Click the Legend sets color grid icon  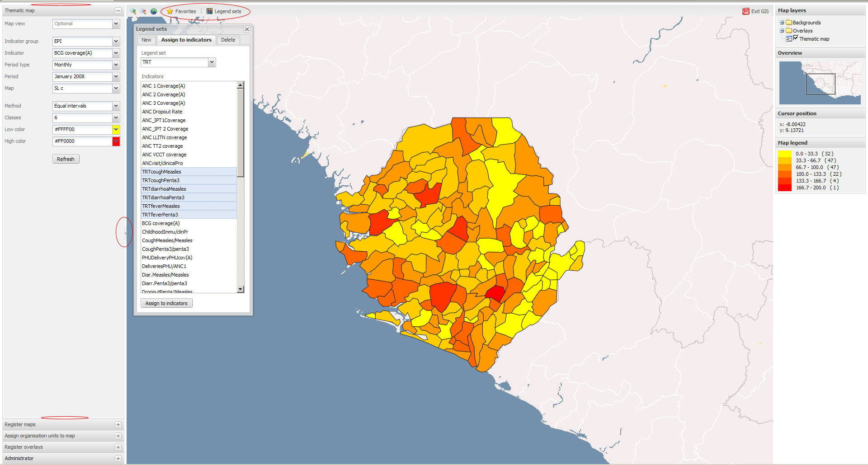pyautogui.click(x=209, y=11)
